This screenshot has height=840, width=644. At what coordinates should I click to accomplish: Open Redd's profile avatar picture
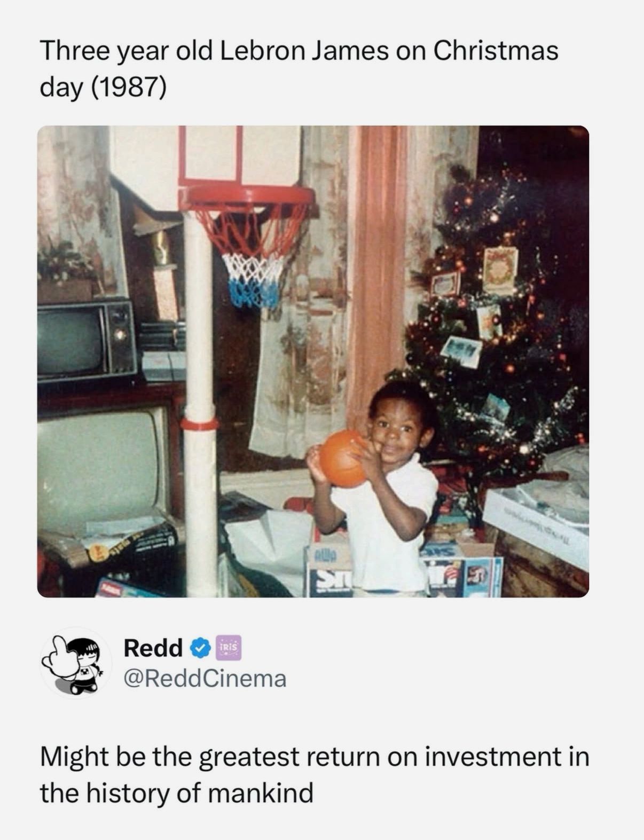pos(76,663)
